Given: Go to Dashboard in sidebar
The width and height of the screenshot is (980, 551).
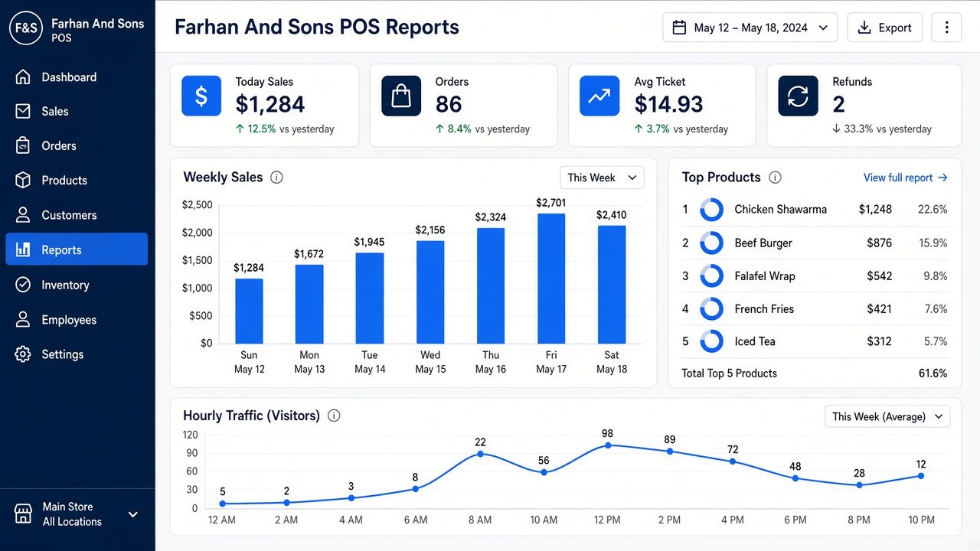Looking at the screenshot, I should 77,77.
